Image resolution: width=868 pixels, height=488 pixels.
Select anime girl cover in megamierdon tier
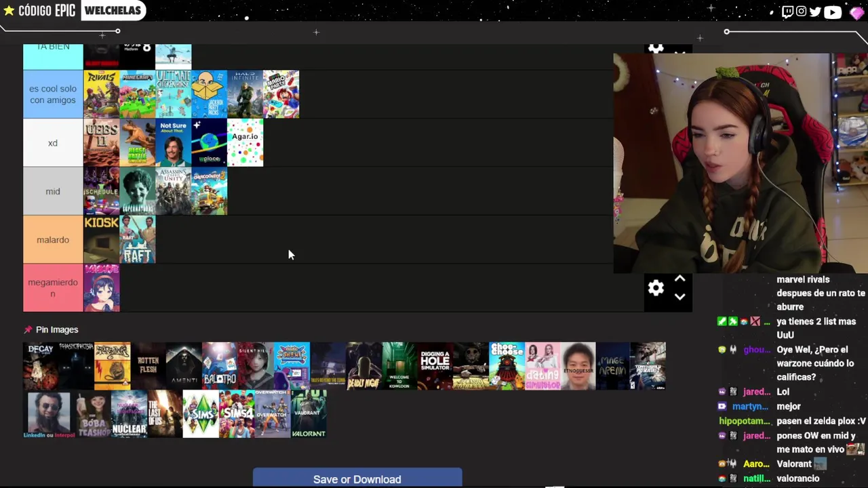(x=101, y=288)
